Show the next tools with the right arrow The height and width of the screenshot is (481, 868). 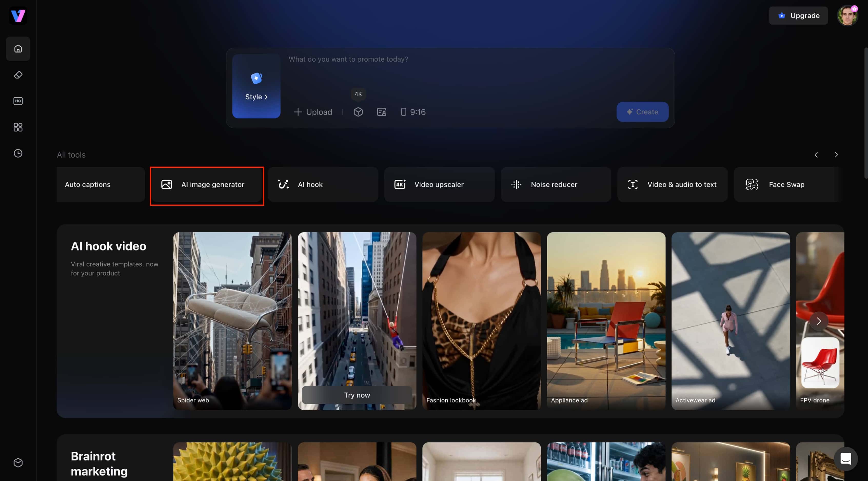click(836, 155)
